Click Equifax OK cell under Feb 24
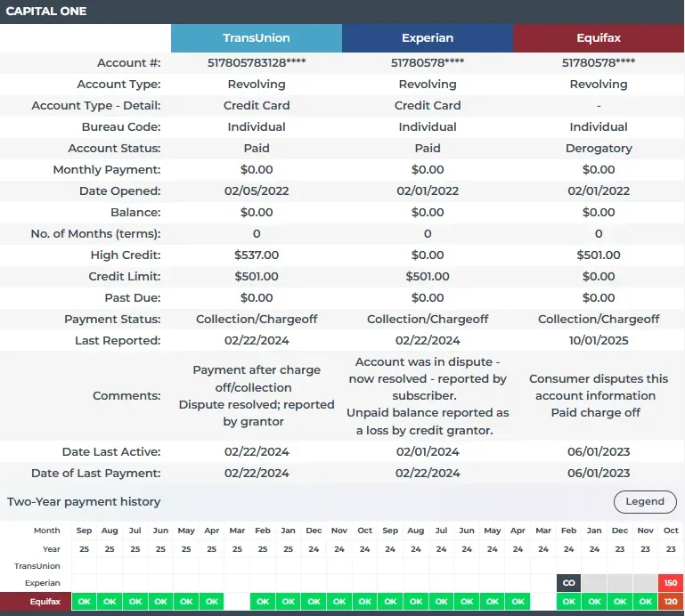 coord(569,602)
